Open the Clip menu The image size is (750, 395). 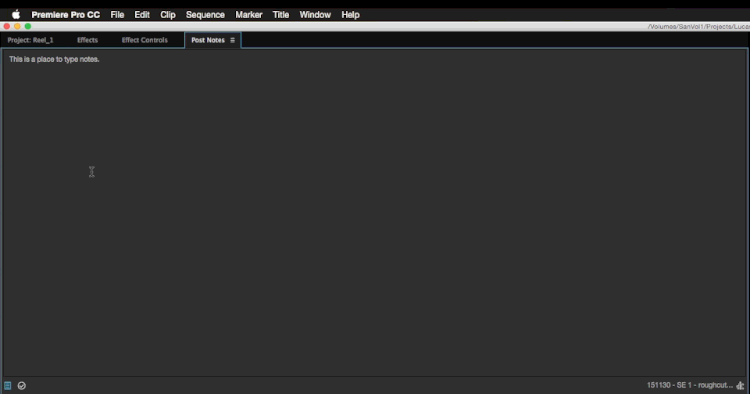[168, 15]
